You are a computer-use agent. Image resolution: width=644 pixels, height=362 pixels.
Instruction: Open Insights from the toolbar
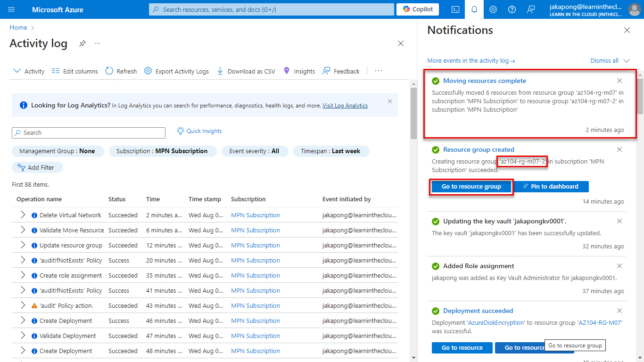point(299,71)
